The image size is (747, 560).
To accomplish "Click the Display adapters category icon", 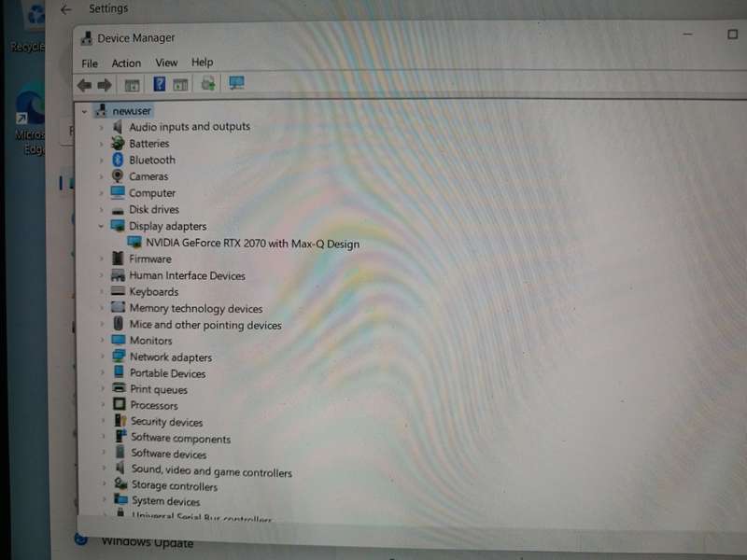I will click(x=118, y=225).
